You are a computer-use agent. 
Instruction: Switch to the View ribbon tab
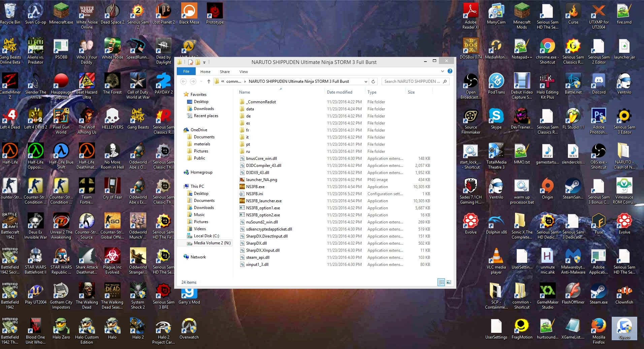244,72
